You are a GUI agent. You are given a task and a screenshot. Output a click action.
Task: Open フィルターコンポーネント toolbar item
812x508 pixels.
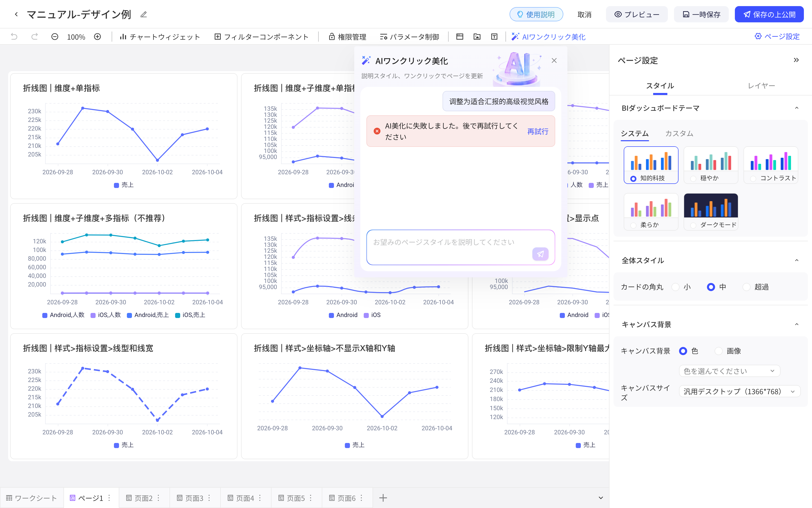click(x=261, y=37)
